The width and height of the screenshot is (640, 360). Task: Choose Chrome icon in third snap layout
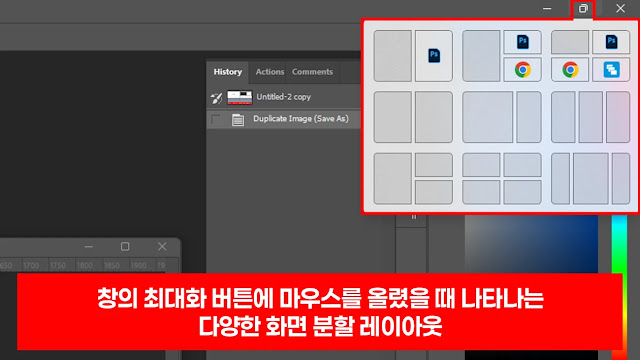point(570,70)
